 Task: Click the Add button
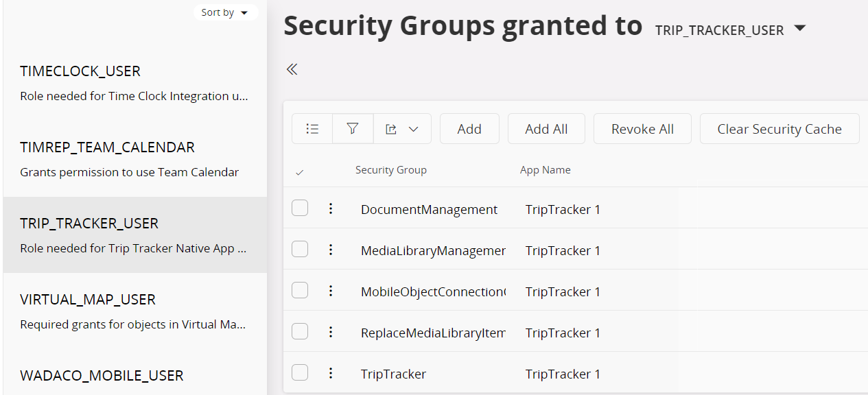[469, 128]
